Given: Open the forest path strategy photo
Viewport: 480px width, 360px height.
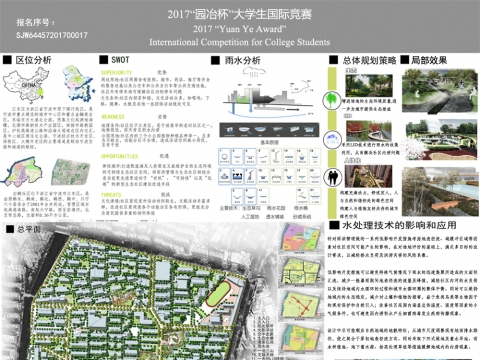Looking at the screenshot, I should pos(369,86).
